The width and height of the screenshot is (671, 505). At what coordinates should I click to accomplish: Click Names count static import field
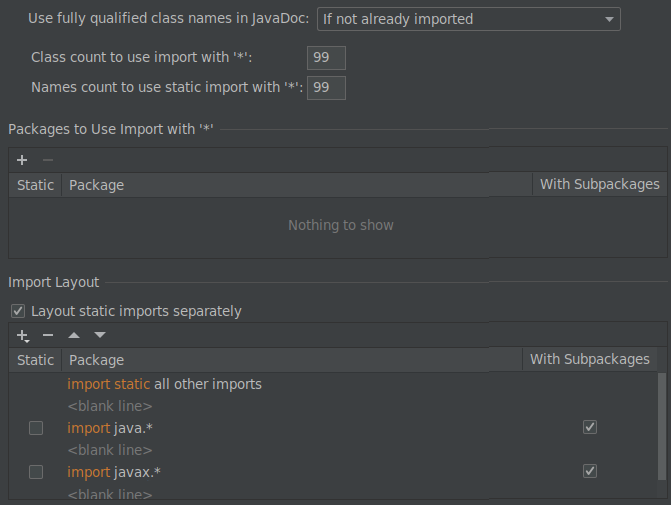pyautogui.click(x=326, y=88)
